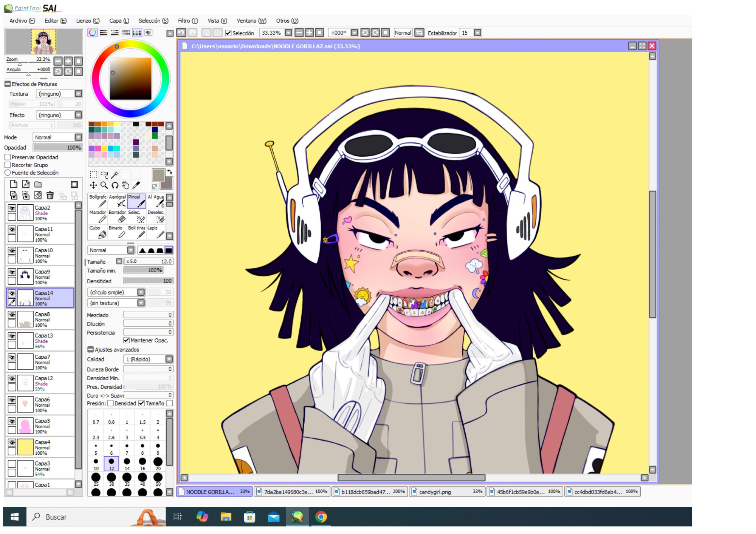Choose the Borrador eraser tool
Image resolution: width=756 pixels, height=534 pixels.
point(117,216)
